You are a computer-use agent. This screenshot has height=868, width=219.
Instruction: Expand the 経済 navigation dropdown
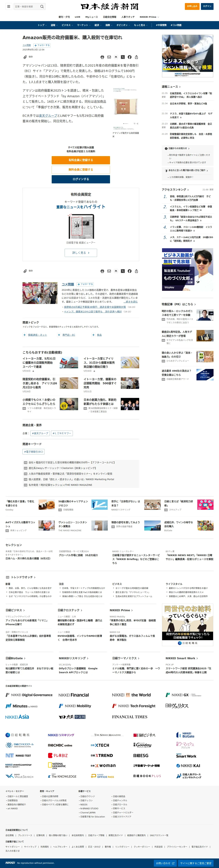click(98, 25)
